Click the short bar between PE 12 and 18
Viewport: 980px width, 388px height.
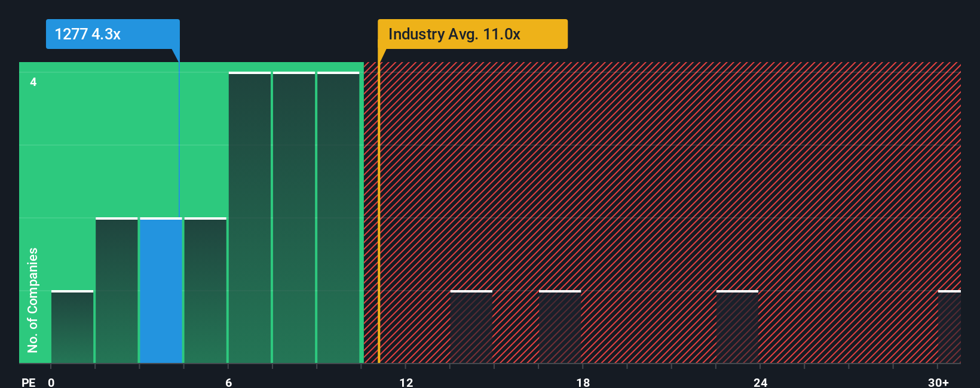point(471,327)
